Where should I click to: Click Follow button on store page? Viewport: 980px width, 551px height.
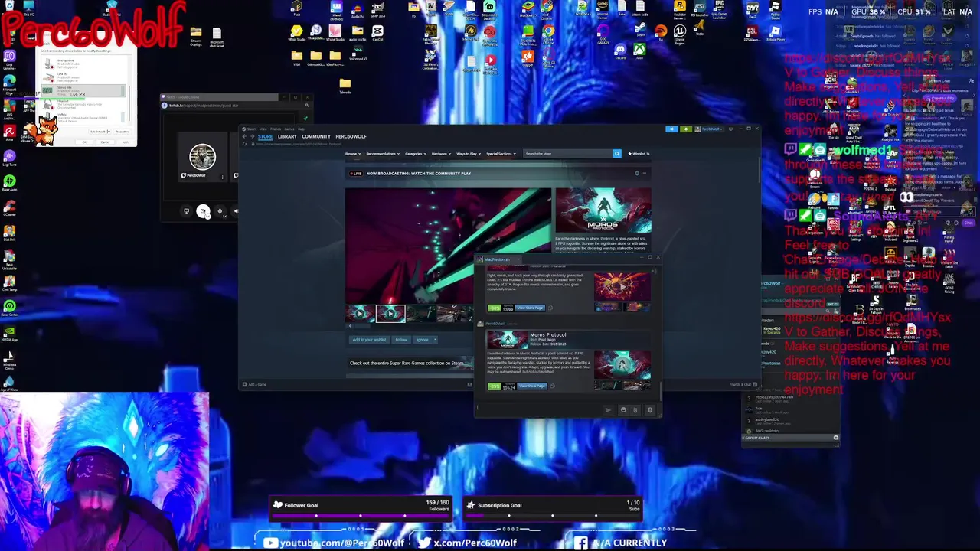[401, 340]
